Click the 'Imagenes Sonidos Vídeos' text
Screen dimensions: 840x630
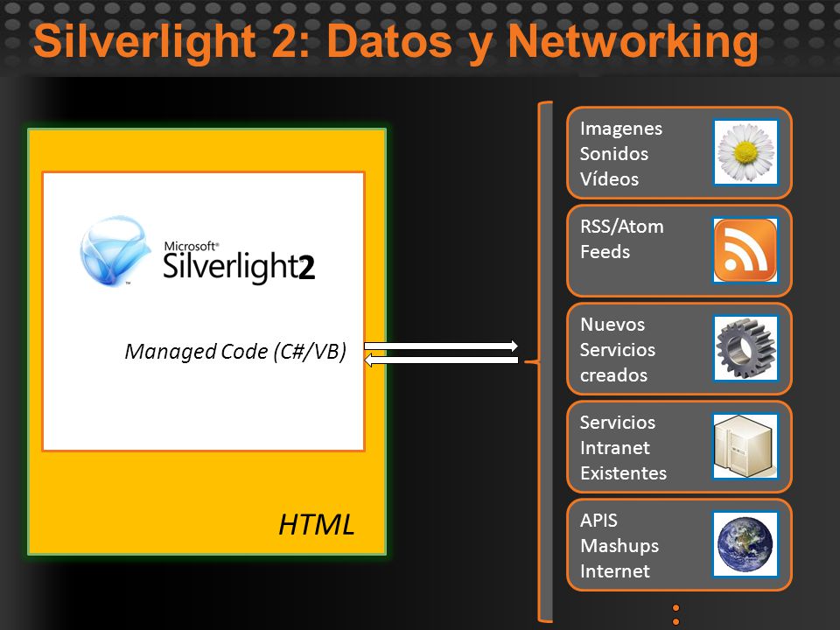point(621,154)
